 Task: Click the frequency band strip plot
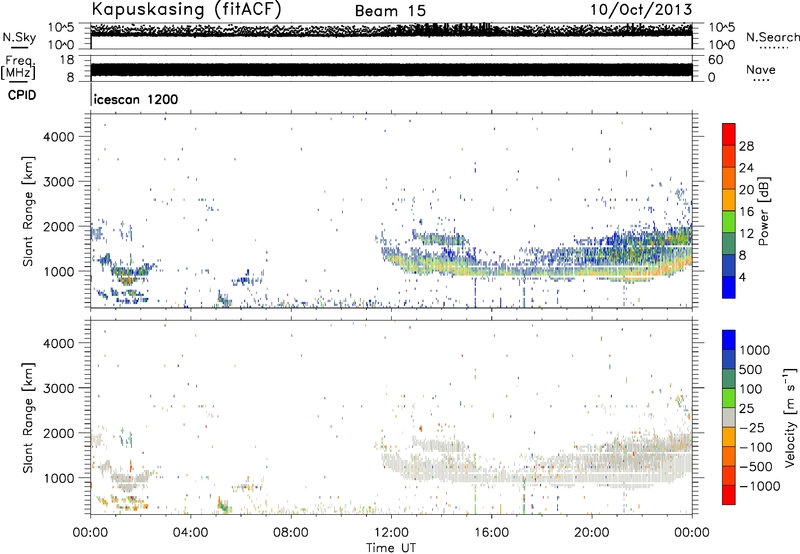pyautogui.click(x=391, y=69)
